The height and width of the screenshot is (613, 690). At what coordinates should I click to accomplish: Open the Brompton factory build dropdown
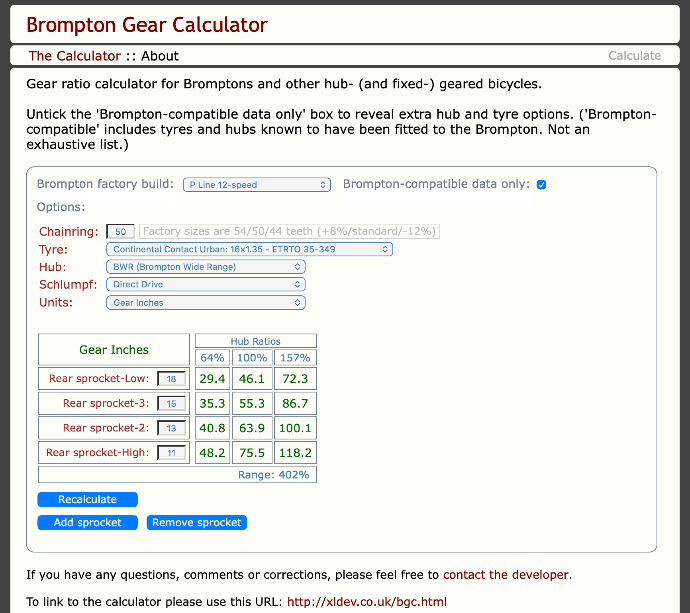pos(257,185)
